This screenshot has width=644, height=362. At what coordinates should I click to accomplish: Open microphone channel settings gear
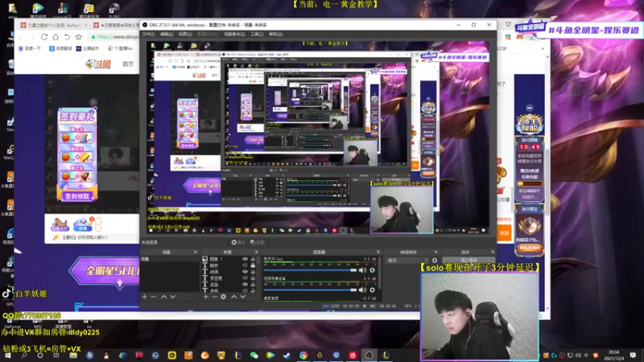click(x=372, y=270)
